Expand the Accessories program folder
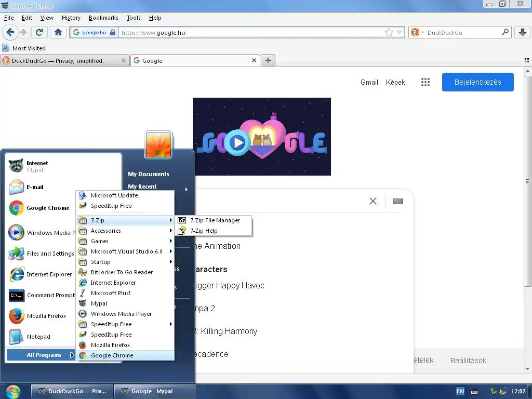Image resolution: width=532 pixels, height=399 pixels. coord(125,231)
